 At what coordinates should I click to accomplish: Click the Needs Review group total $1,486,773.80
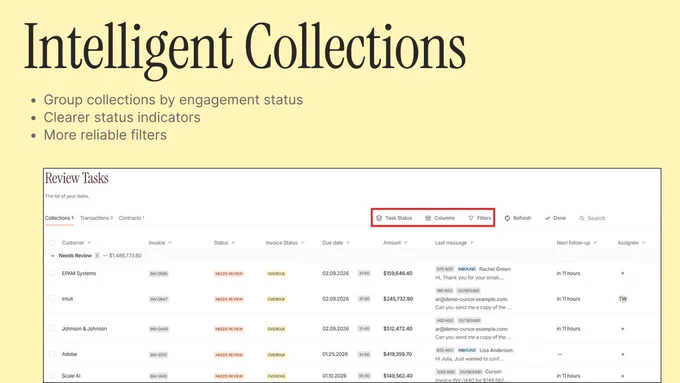(x=125, y=256)
